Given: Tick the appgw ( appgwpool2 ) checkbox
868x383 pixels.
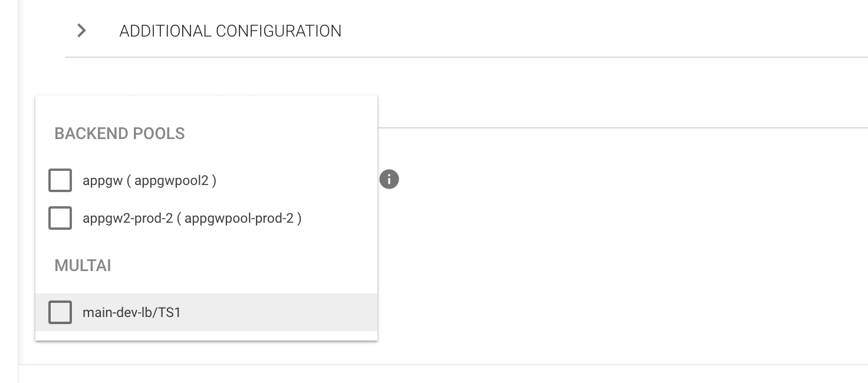Looking at the screenshot, I should point(60,180).
